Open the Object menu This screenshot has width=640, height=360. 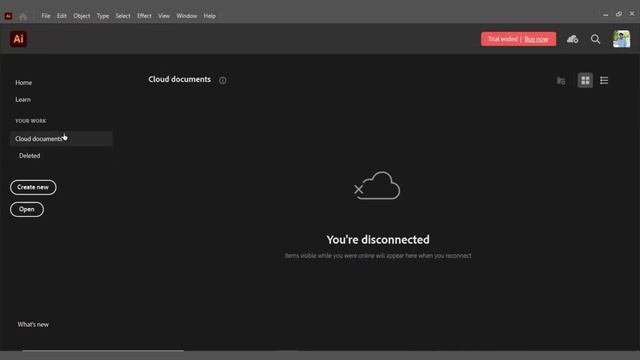82,16
